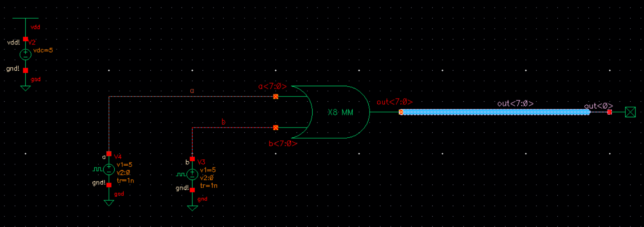Screen dimensions: 644x227
Task: Click the 'tr=1n' parameter of V4
Action: click(125, 180)
